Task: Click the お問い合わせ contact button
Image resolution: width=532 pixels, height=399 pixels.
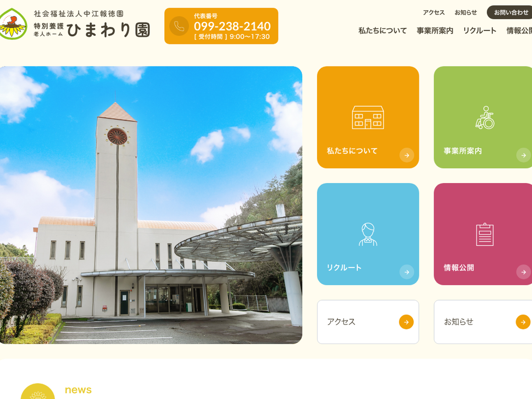Action: tap(511, 12)
